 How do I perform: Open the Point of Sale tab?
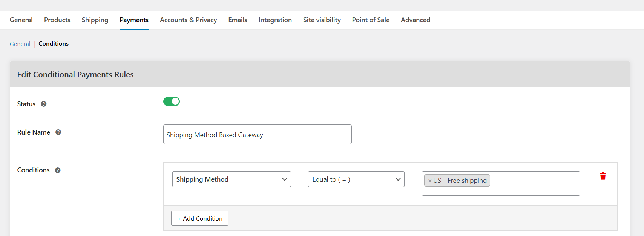[371, 20]
